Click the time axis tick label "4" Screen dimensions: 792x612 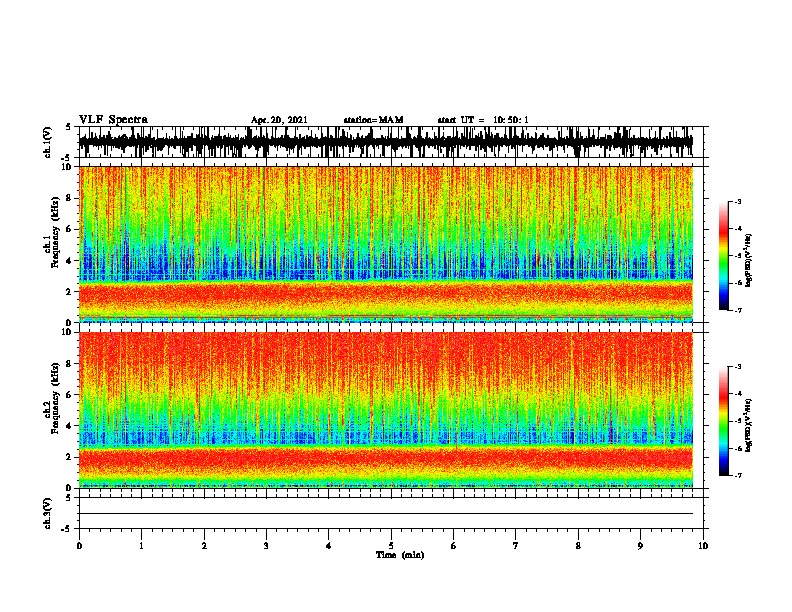329,546
